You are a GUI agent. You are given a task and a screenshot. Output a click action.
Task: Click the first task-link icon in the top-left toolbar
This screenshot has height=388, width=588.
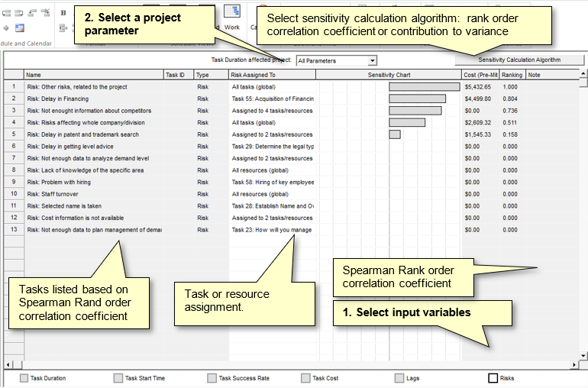[6, 14]
